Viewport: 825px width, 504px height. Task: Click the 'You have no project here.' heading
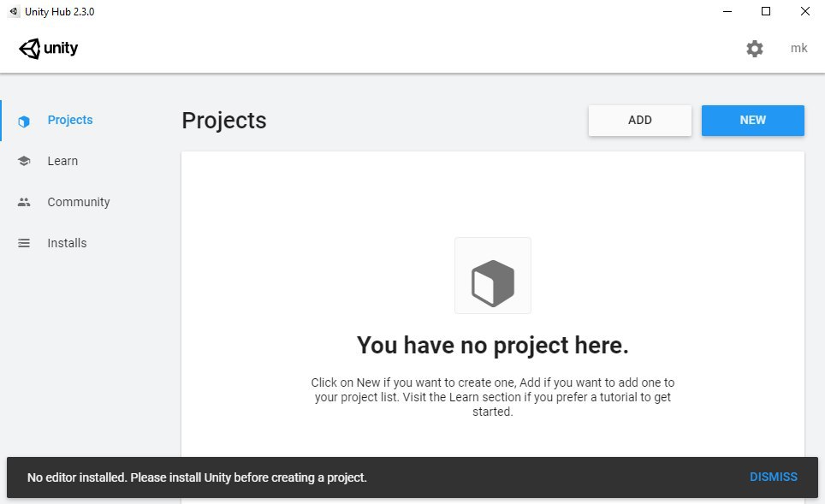pyautogui.click(x=492, y=346)
